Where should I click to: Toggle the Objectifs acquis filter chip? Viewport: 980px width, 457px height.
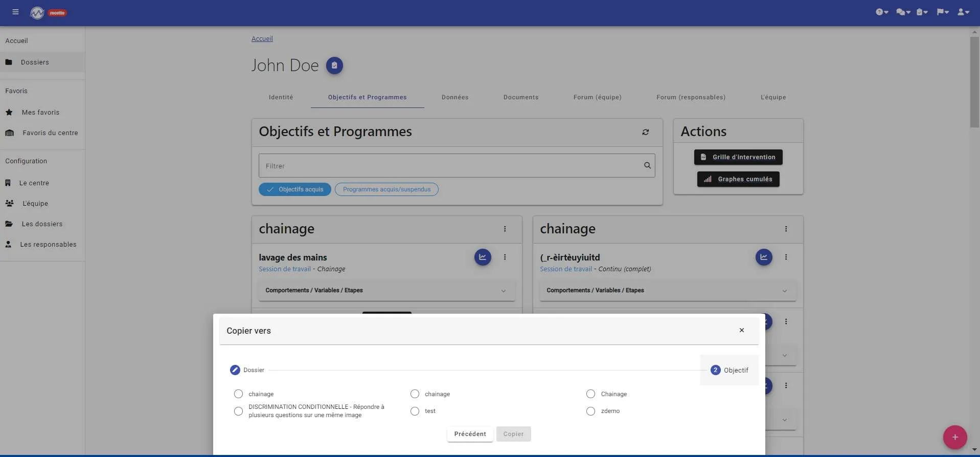coord(295,189)
